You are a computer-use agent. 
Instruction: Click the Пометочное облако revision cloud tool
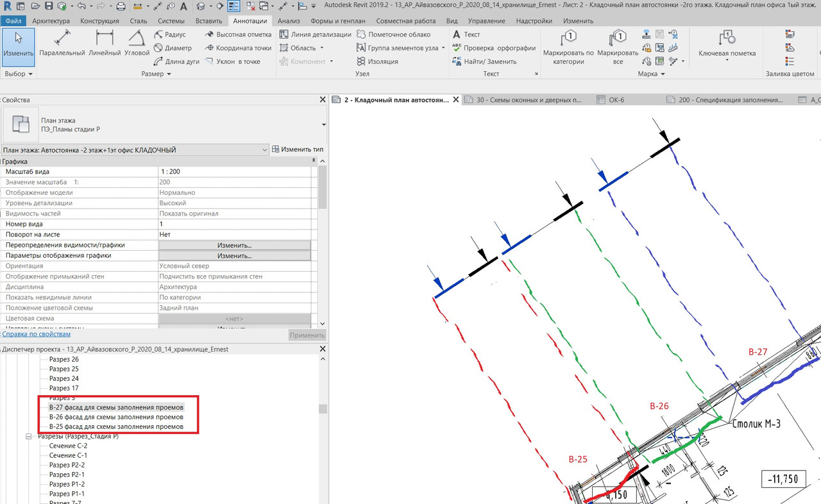pos(394,35)
